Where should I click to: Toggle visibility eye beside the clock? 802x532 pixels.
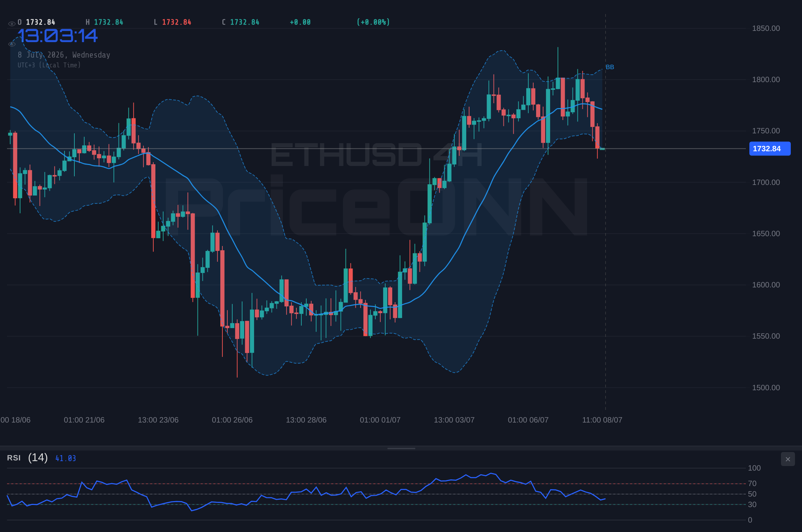[12, 44]
